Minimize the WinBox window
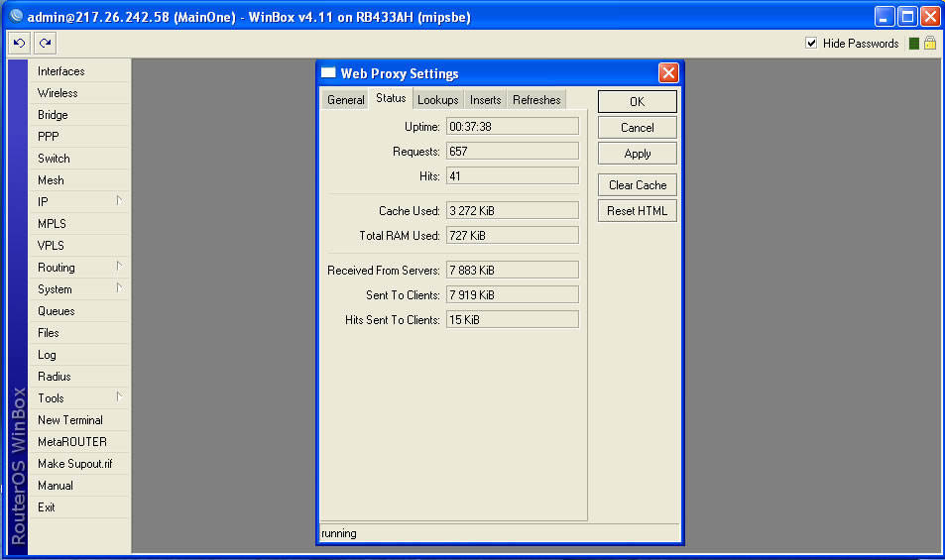The image size is (945, 560). click(x=885, y=16)
